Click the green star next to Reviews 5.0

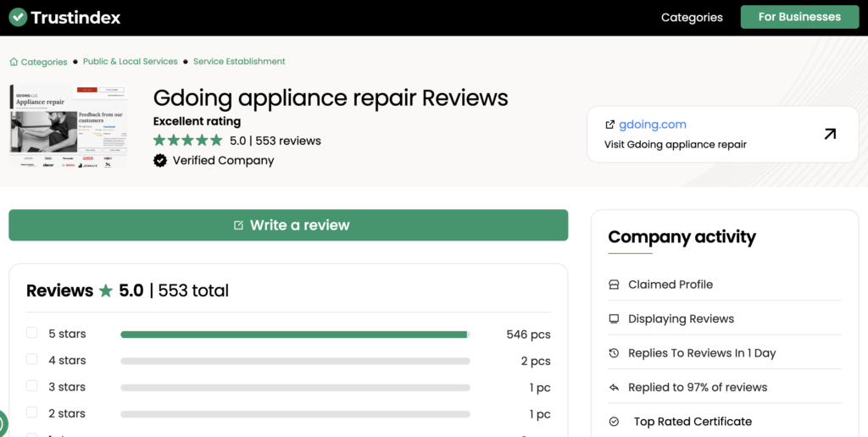coord(106,290)
